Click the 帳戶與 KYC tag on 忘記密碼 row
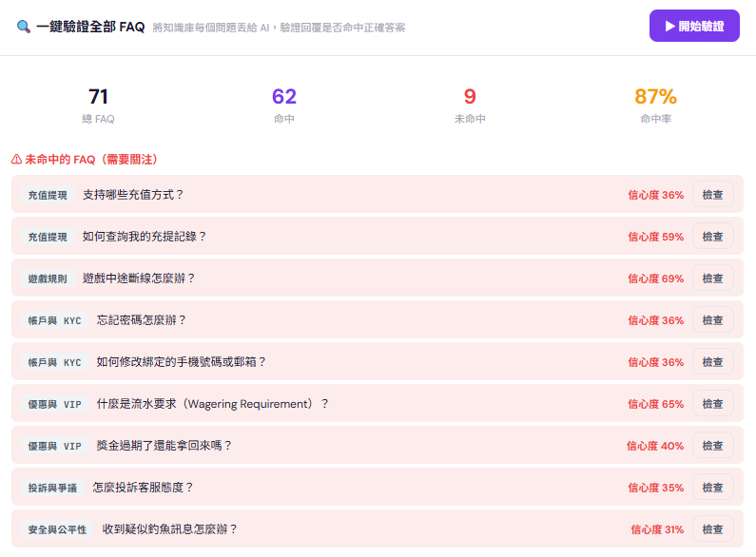The image size is (756, 557). [x=54, y=320]
